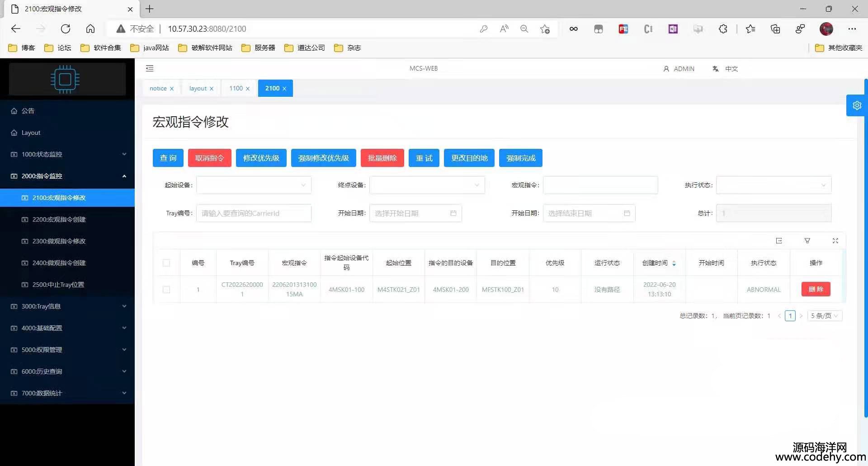Screen dimensions: 868x466
Task: Toggle table fullscreen expand icon
Action: pos(835,241)
